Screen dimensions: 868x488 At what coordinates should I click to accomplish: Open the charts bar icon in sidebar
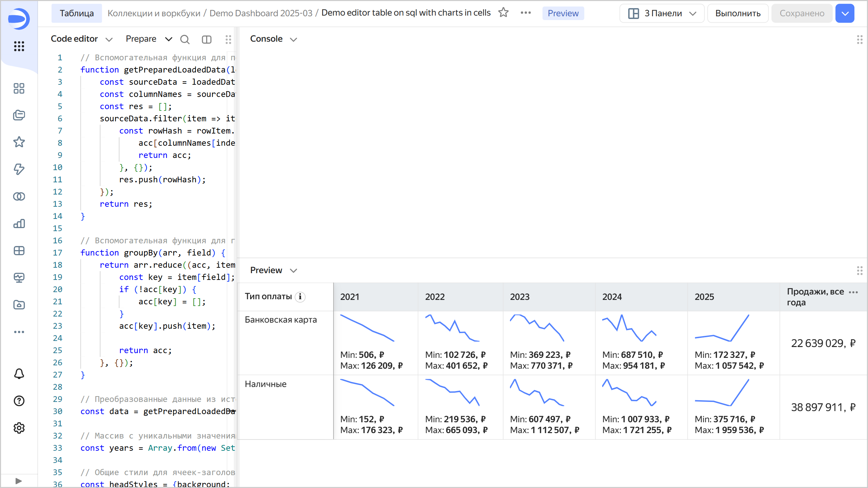tap(19, 223)
